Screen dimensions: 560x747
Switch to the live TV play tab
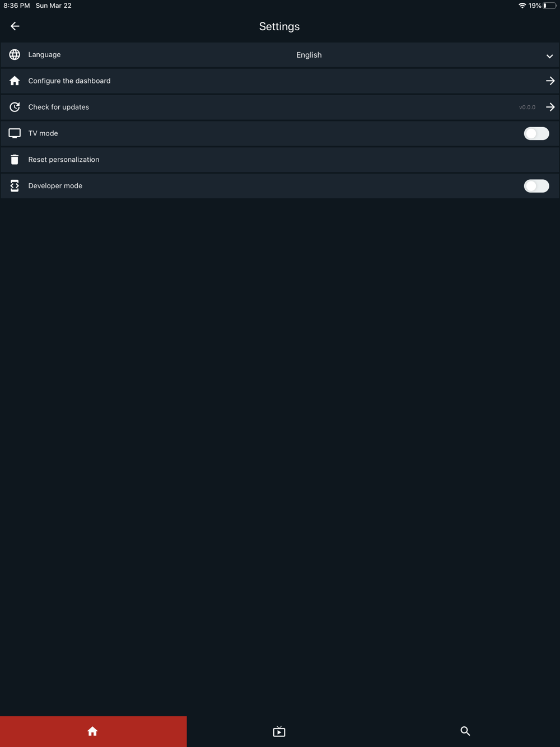pyautogui.click(x=279, y=731)
